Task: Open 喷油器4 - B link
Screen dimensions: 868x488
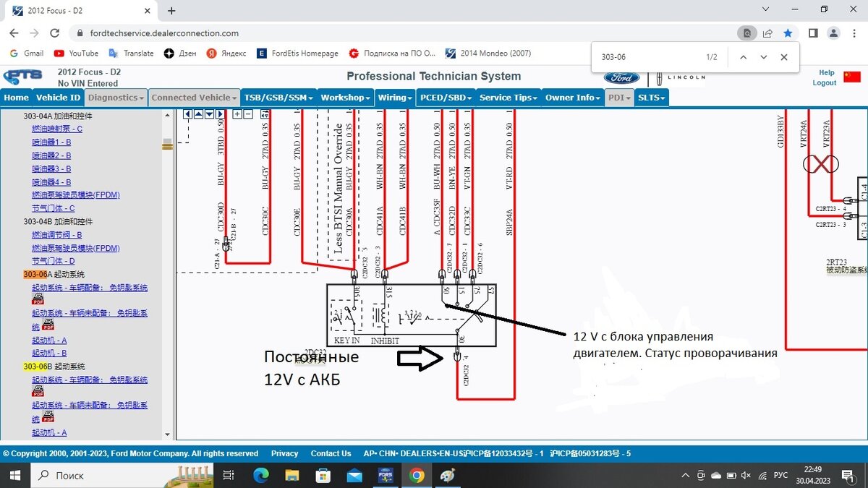Action: (51, 181)
